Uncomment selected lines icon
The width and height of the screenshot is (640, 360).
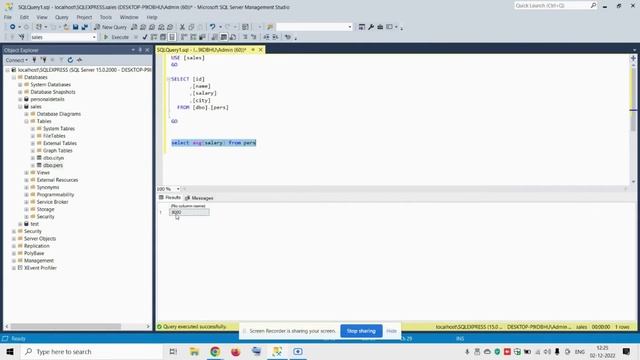[253, 37]
